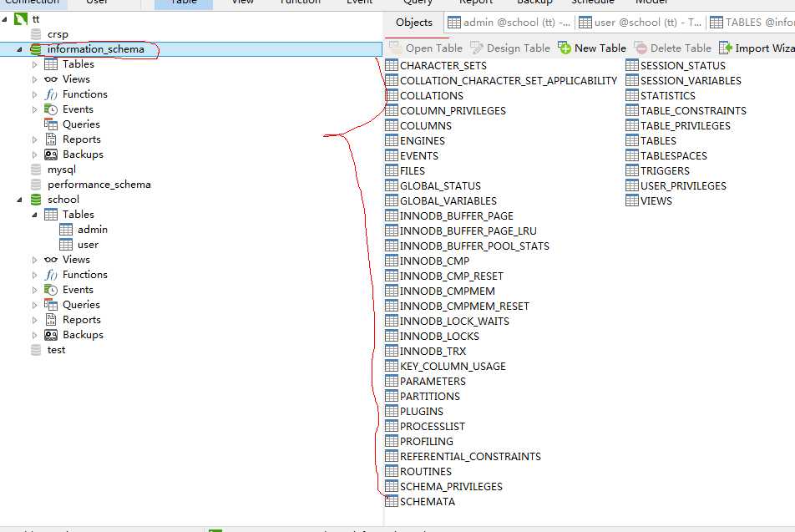The image size is (795, 532).
Task: Select the VIEWS table in object list
Action: pyautogui.click(x=649, y=200)
